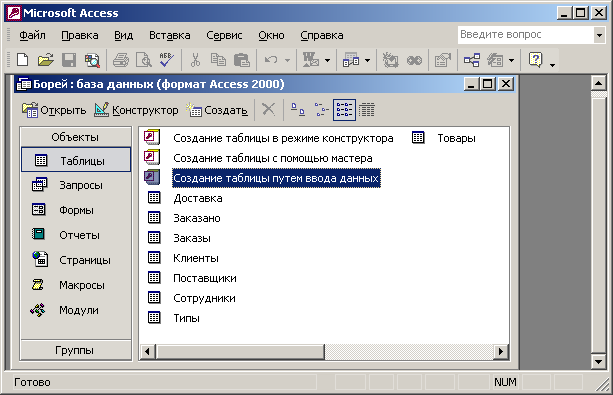The width and height of the screenshot is (613, 395).
Task: Select Таблицы in objects pane
Action: click(76, 160)
